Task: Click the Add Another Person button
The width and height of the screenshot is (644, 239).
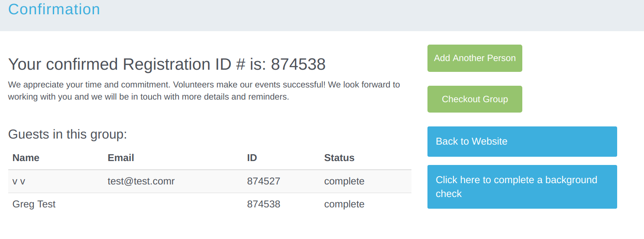Action: (x=475, y=58)
